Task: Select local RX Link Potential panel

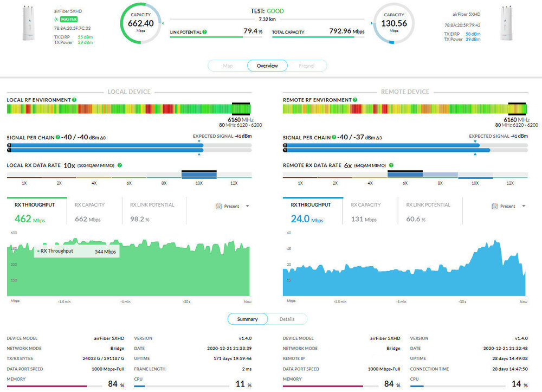Action: click(152, 211)
